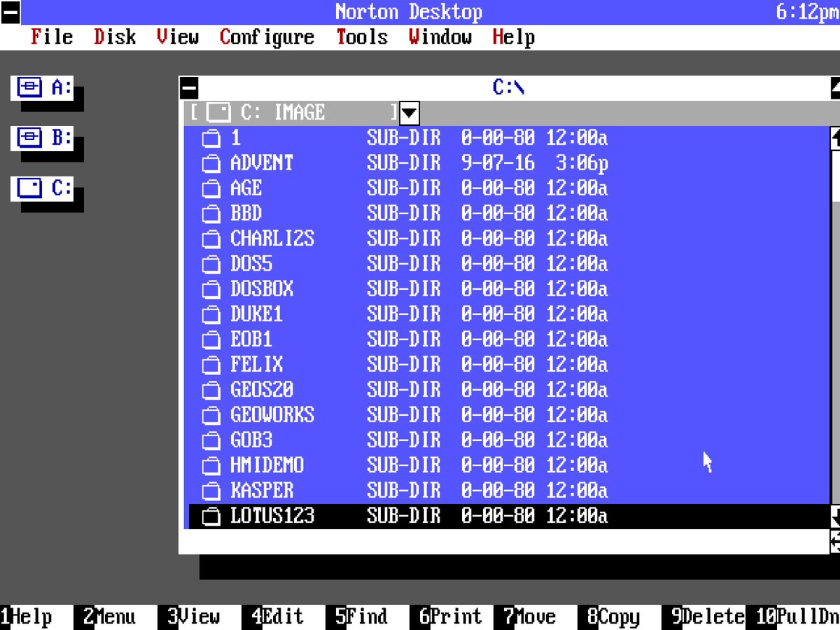Select the BBD directory name
This screenshot has width=840, height=630.
246,215
